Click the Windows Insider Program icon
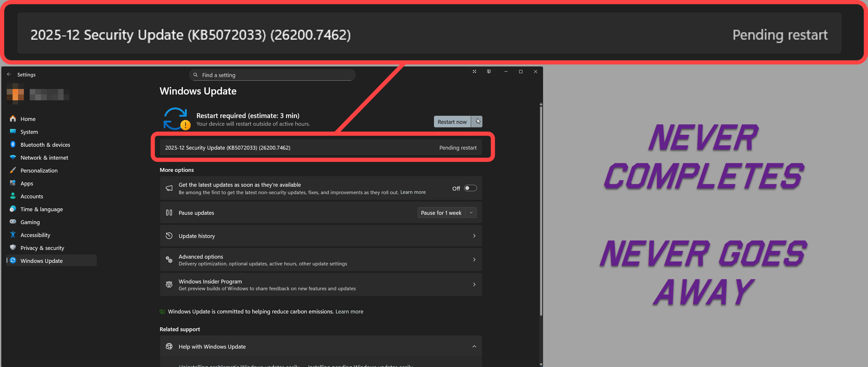 pos(169,284)
